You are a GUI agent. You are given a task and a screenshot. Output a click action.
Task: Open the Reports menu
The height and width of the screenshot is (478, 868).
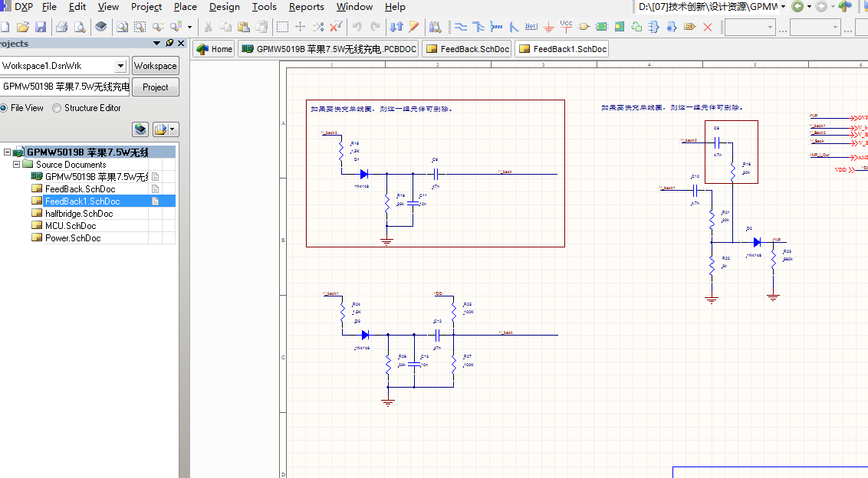tap(306, 7)
